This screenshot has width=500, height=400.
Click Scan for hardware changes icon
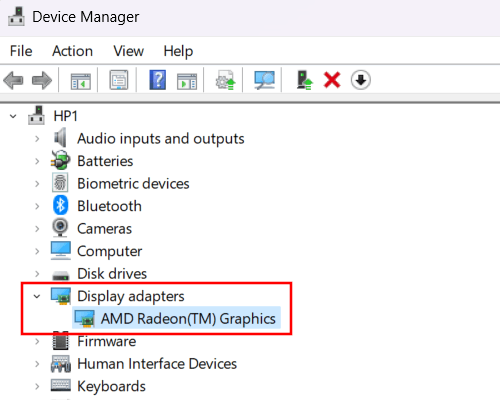click(x=264, y=80)
